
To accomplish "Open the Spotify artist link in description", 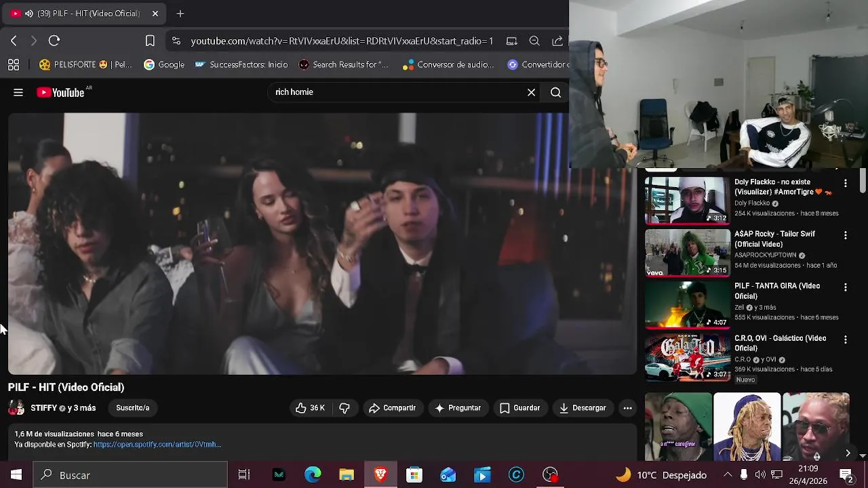I will point(157,445).
